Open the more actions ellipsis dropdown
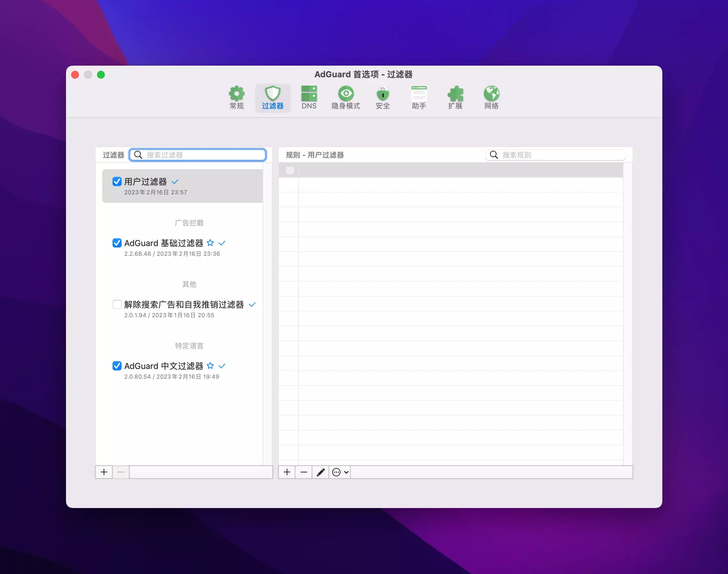The height and width of the screenshot is (574, 728). point(340,472)
